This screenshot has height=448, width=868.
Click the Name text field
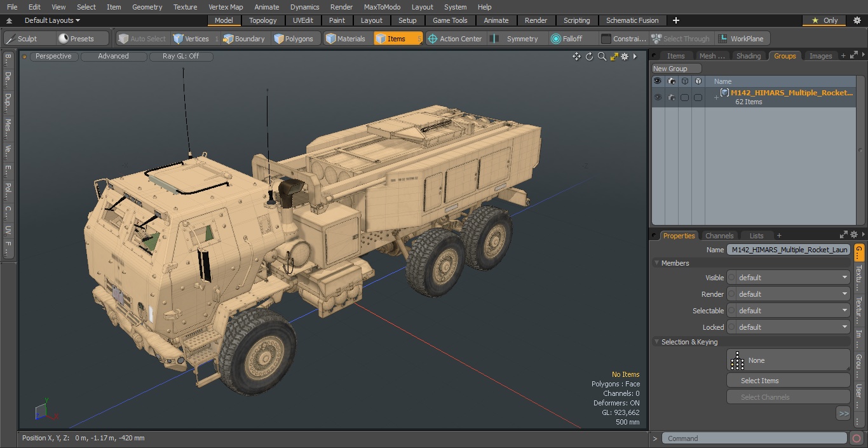(788, 250)
